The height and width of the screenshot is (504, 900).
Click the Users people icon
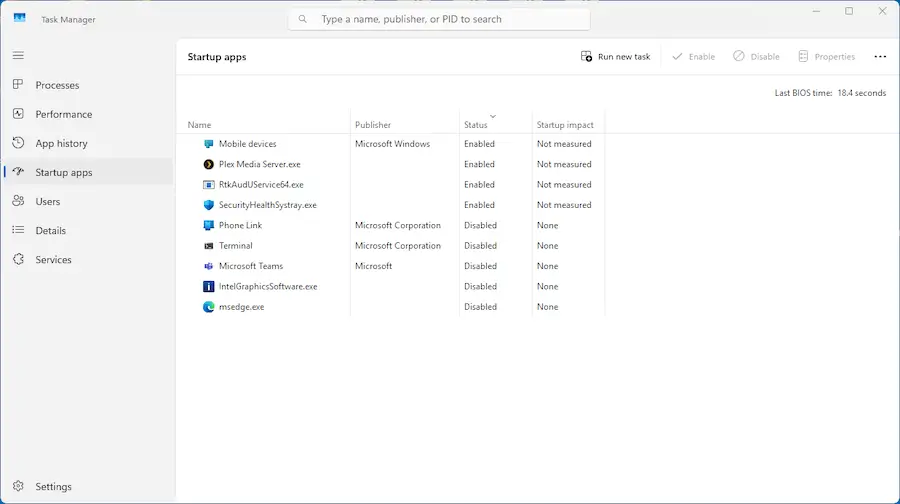18,201
